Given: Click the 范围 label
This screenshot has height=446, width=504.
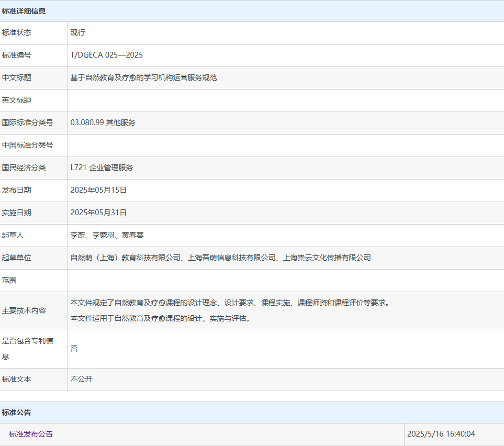Looking at the screenshot, I should pyautogui.click(x=9, y=280).
